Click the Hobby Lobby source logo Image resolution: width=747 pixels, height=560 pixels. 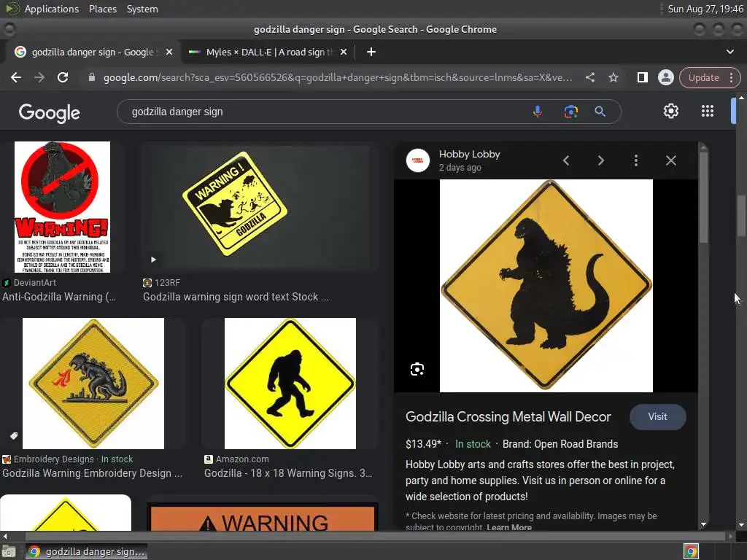pos(418,160)
